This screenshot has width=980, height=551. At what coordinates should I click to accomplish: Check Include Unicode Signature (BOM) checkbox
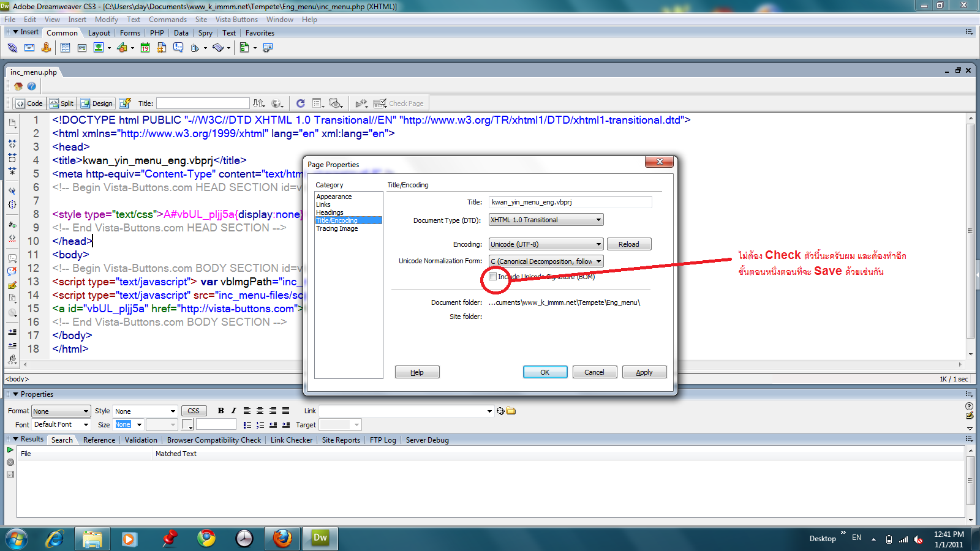493,277
